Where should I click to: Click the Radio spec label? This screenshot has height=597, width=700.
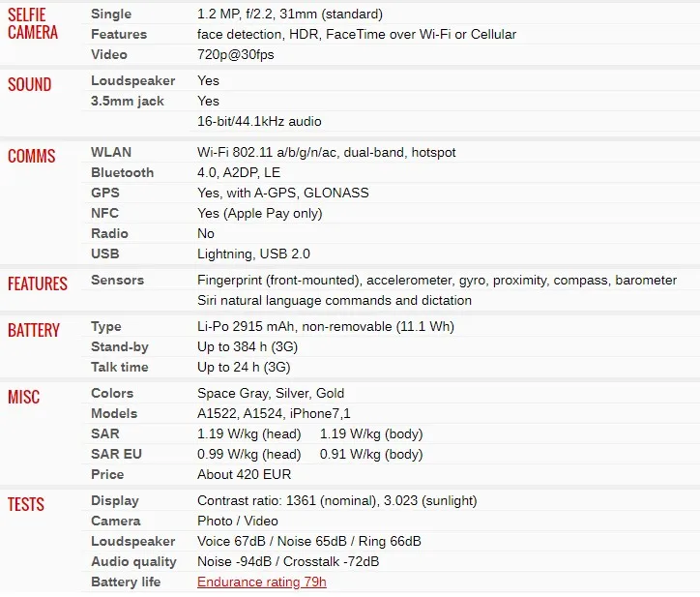tap(109, 233)
